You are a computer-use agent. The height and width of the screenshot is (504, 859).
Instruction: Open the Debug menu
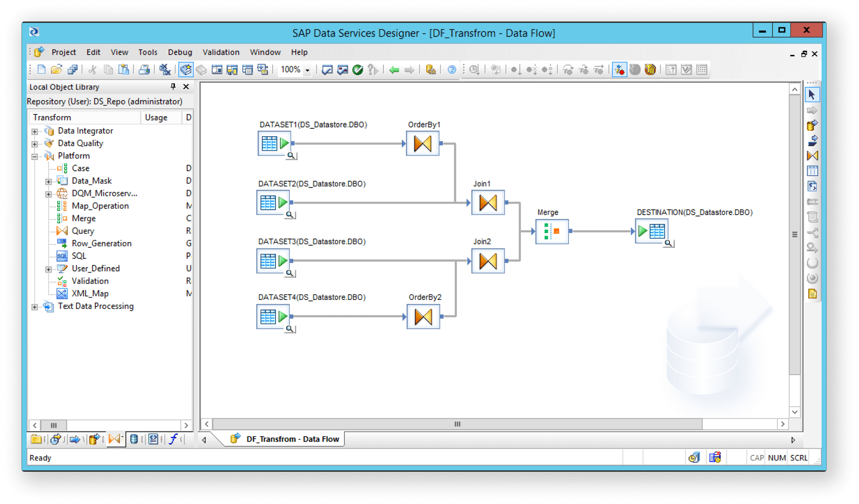pyautogui.click(x=180, y=52)
